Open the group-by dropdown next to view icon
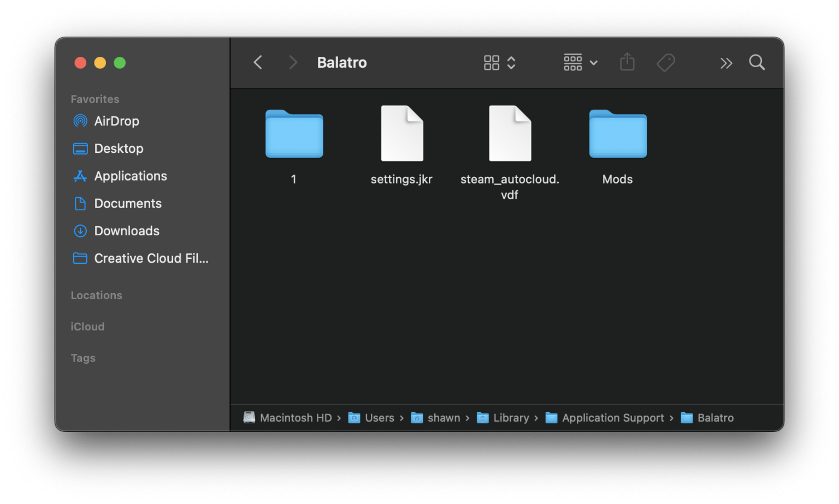839x504 pixels. point(594,62)
